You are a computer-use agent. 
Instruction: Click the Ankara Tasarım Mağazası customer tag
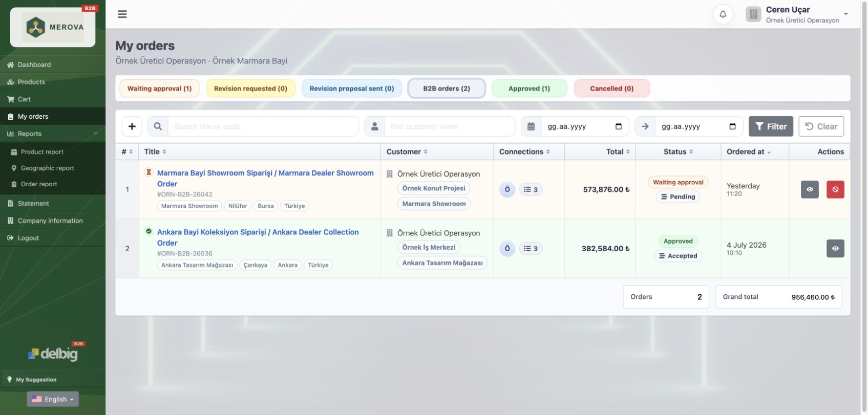442,263
